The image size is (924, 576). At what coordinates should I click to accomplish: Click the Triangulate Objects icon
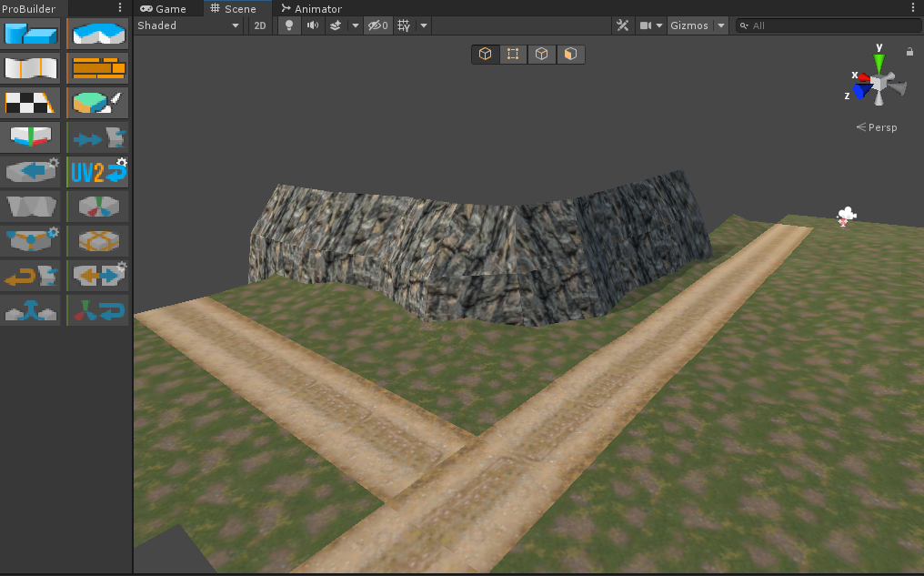click(x=31, y=207)
